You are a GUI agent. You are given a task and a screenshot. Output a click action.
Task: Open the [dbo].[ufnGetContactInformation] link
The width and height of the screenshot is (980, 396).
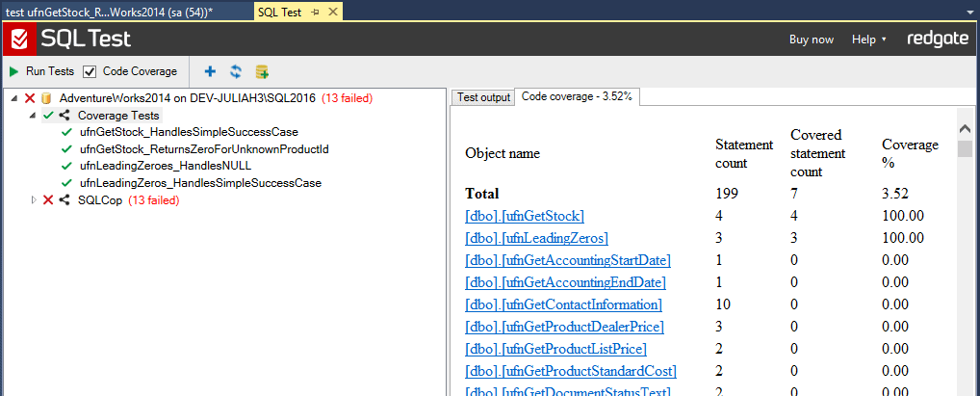pyautogui.click(x=564, y=304)
